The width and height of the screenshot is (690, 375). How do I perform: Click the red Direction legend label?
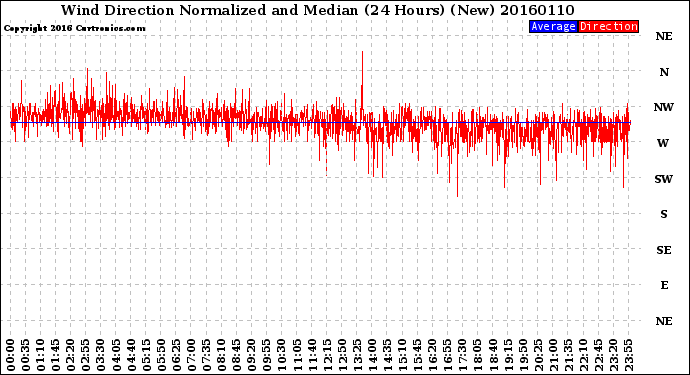[x=608, y=26]
